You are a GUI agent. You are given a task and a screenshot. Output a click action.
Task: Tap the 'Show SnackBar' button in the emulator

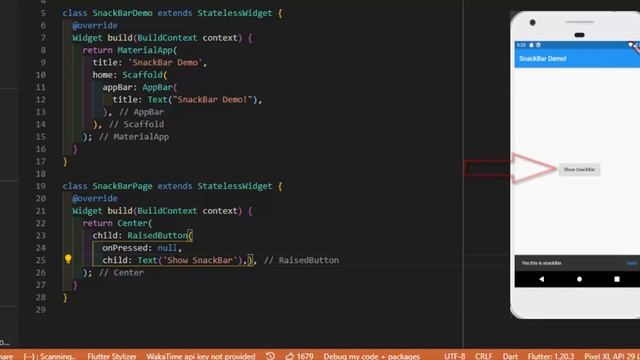(579, 169)
